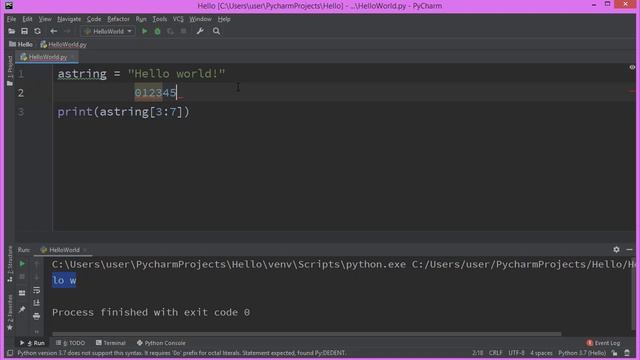Open the TODO tool window
The image size is (640, 360).
(x=71, y=343)
